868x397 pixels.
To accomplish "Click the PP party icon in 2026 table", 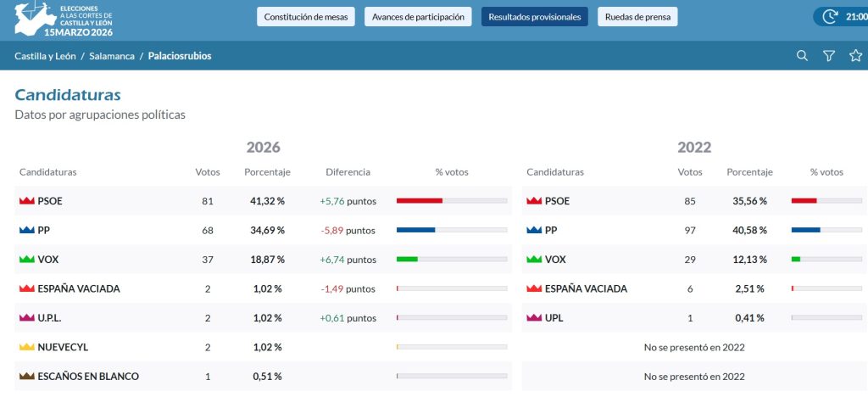I will (26, 231).
